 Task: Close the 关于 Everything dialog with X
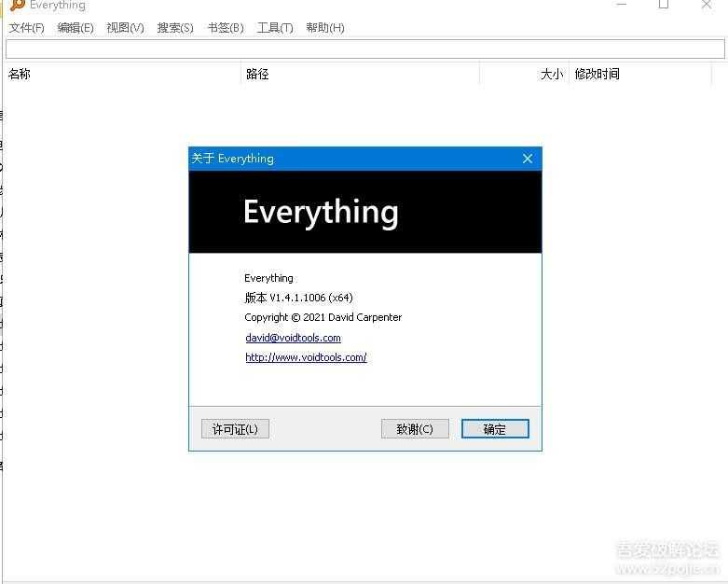[528, 159]
